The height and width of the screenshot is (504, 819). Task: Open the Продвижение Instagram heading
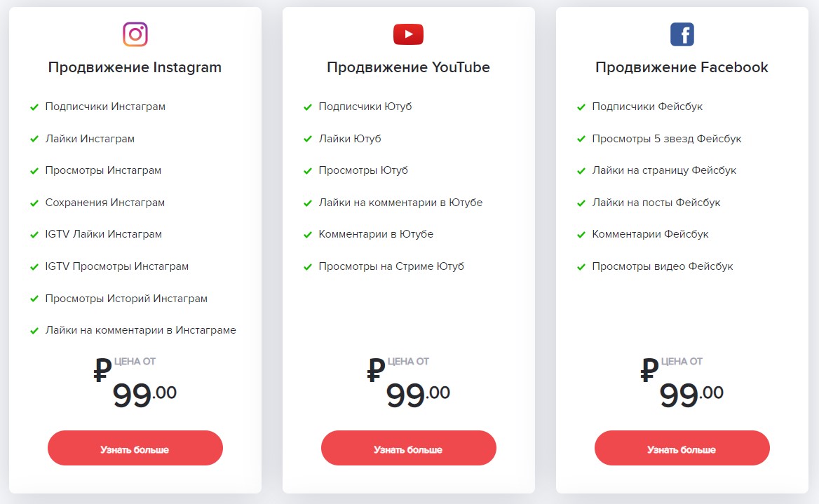click(x=135, y=67)
